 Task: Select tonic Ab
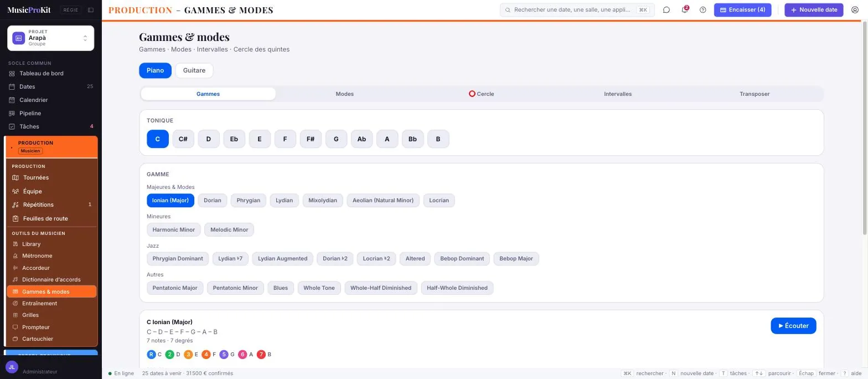click(x=361, y=139)
